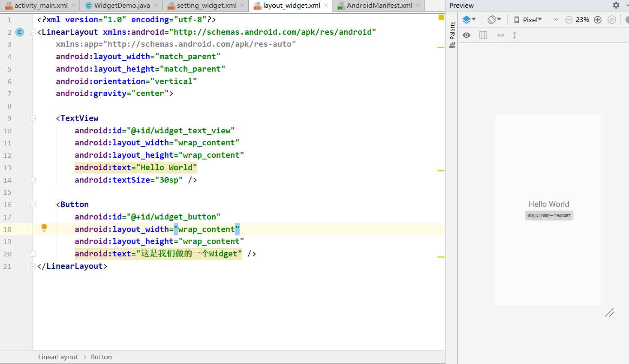This screenshot has width=629, height=364.
Task: Open the orientation rotate dropdown
Action: 494,20
